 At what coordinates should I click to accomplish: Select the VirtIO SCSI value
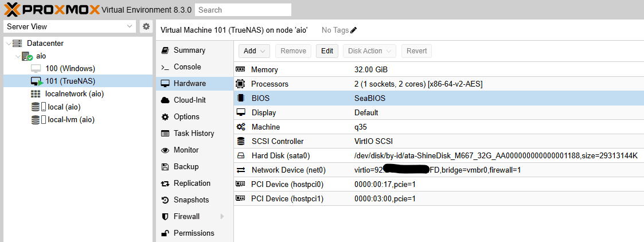point(373,141)
